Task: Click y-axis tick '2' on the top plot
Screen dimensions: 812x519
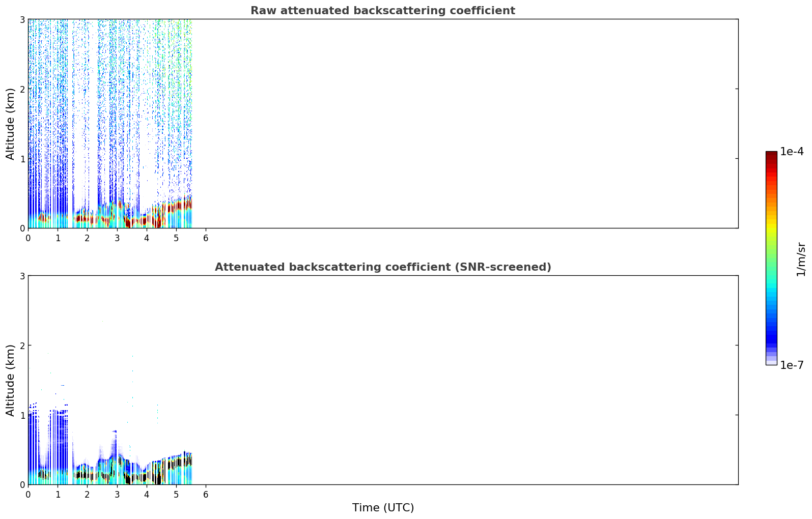Action: 22,89
